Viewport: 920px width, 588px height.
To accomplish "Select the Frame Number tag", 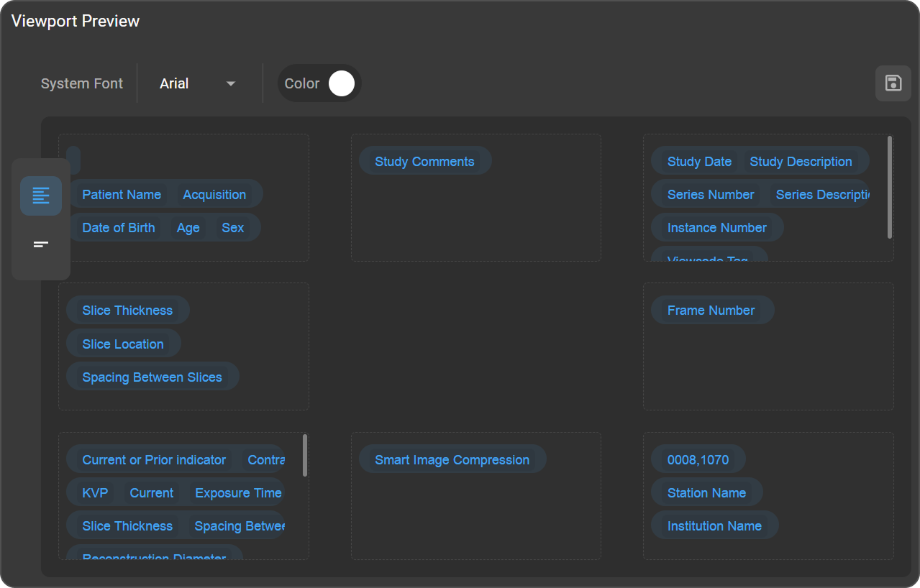I will pos(711,310).
